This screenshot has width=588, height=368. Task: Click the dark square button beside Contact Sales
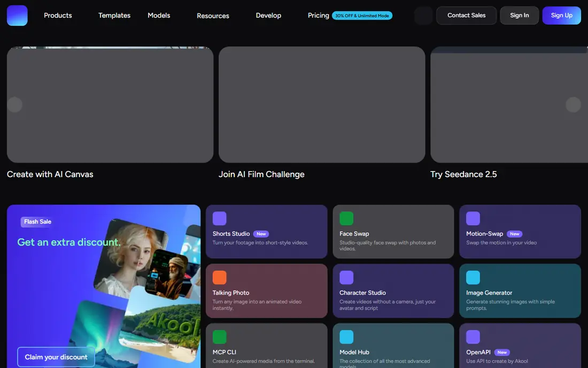pos(423,16)
